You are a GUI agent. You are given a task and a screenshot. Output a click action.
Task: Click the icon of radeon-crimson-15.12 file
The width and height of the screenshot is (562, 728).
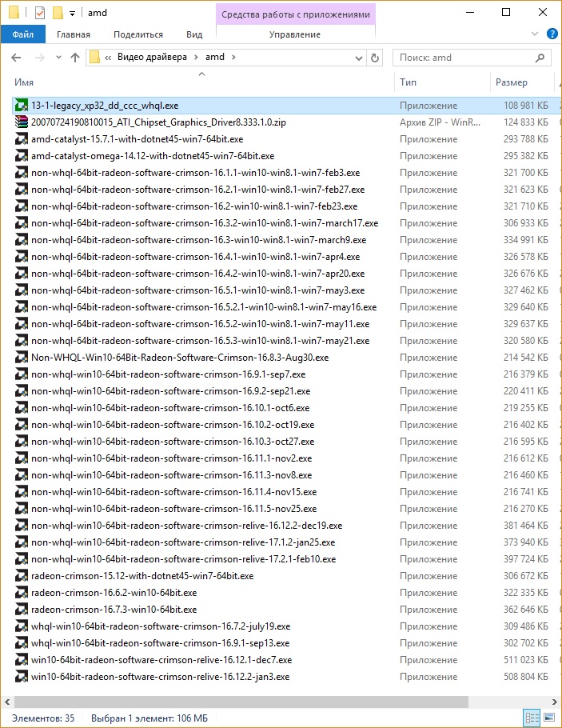(x=22, y=576)
